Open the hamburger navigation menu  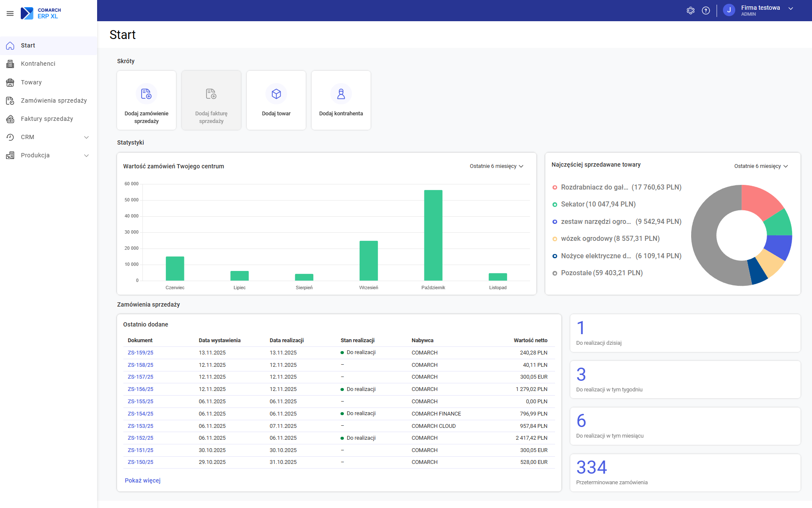pos(10,14)
